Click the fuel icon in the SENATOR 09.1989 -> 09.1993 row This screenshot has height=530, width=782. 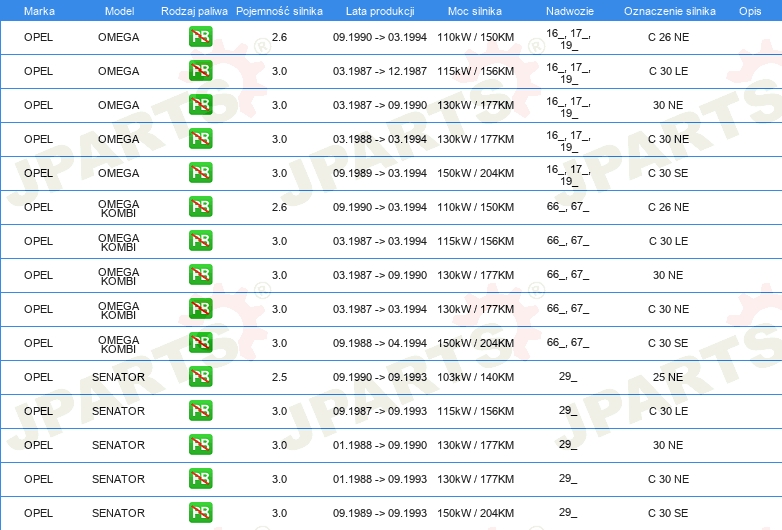[200, 513]
